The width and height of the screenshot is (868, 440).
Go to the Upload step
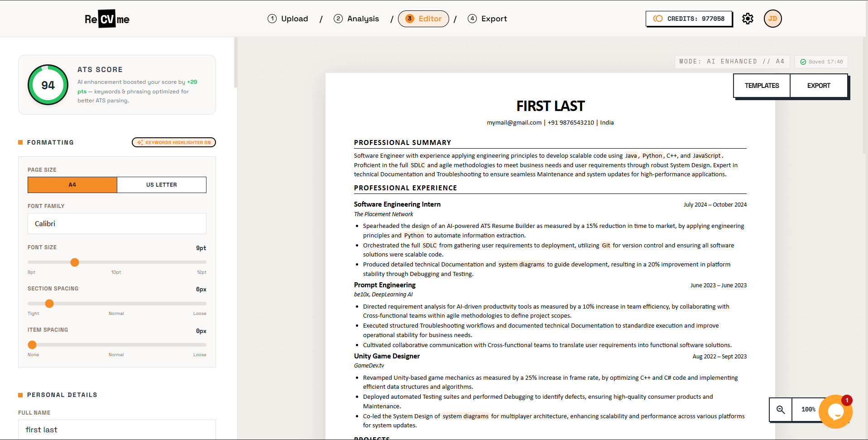pyautogui.click(x=288, y=19)
